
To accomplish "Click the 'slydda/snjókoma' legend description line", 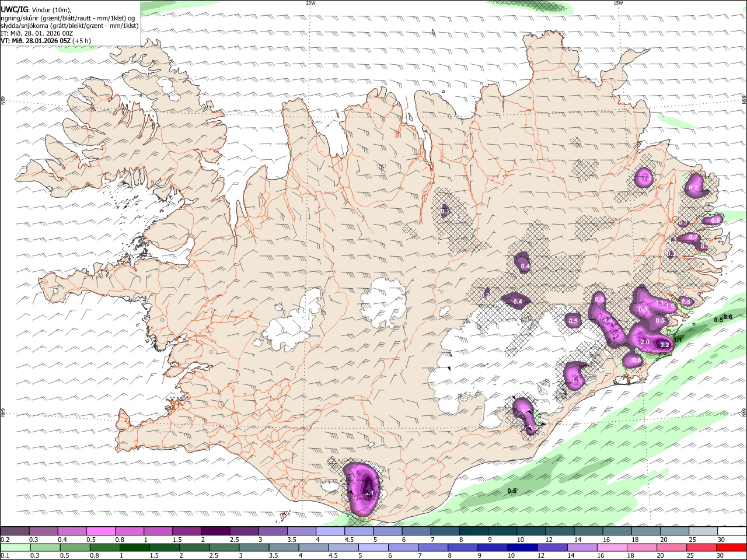I will point(70,26).
